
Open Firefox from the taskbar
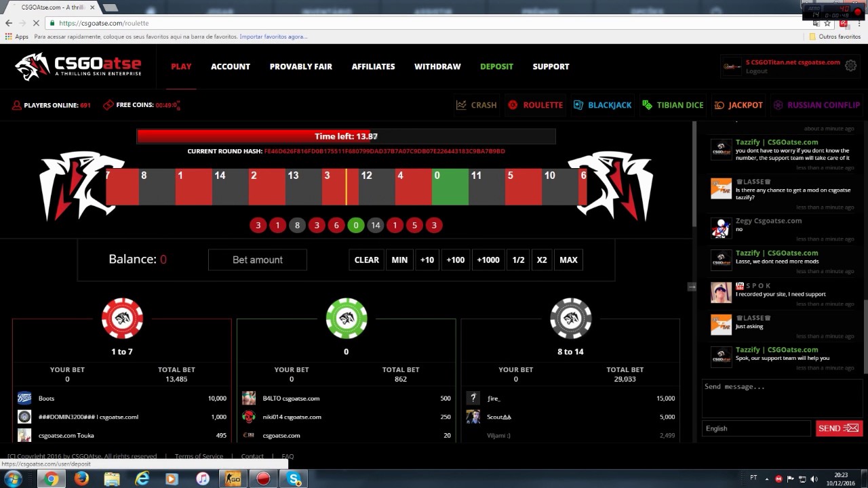click(81, 479)
